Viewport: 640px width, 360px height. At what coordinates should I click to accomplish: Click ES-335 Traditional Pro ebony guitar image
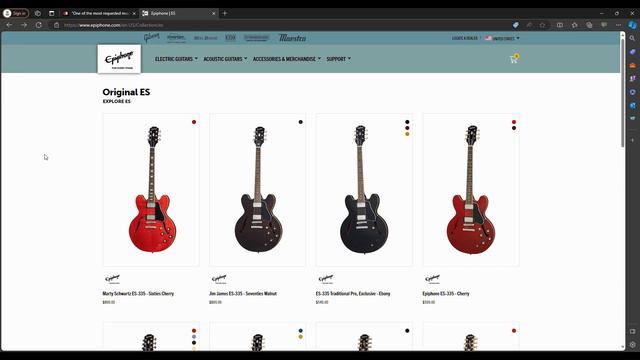click(364, 190)
